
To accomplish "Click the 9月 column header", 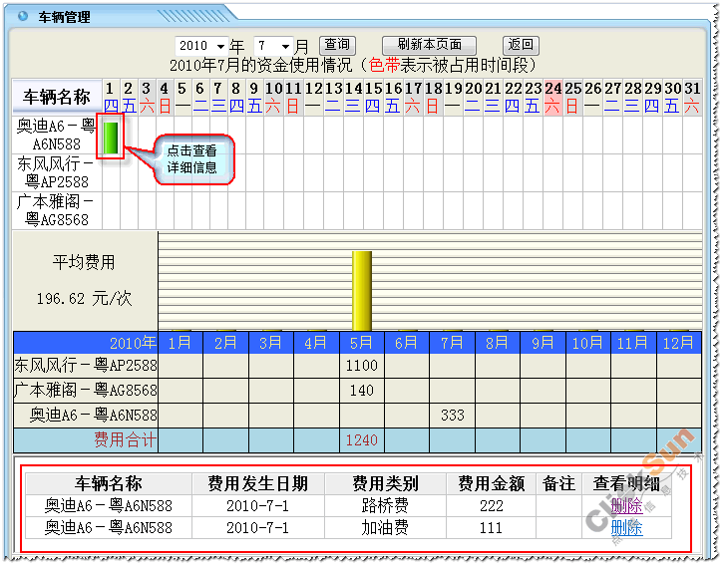I will [x=543, y=343].
